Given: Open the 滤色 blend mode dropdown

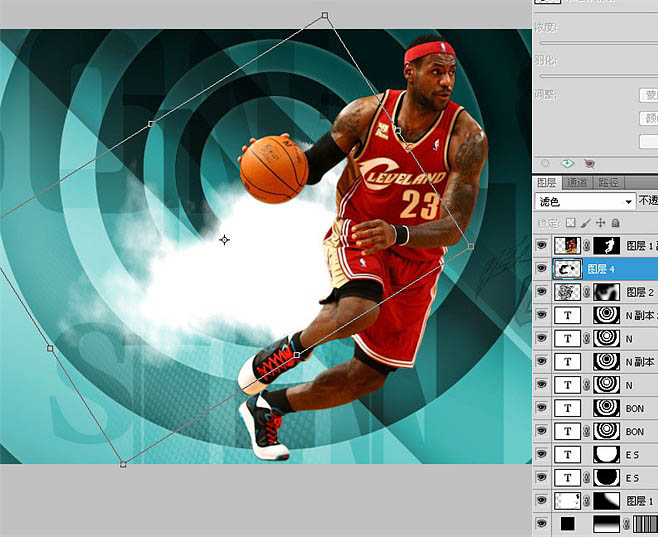Looking at the screenshot, I should pos(585,202).
